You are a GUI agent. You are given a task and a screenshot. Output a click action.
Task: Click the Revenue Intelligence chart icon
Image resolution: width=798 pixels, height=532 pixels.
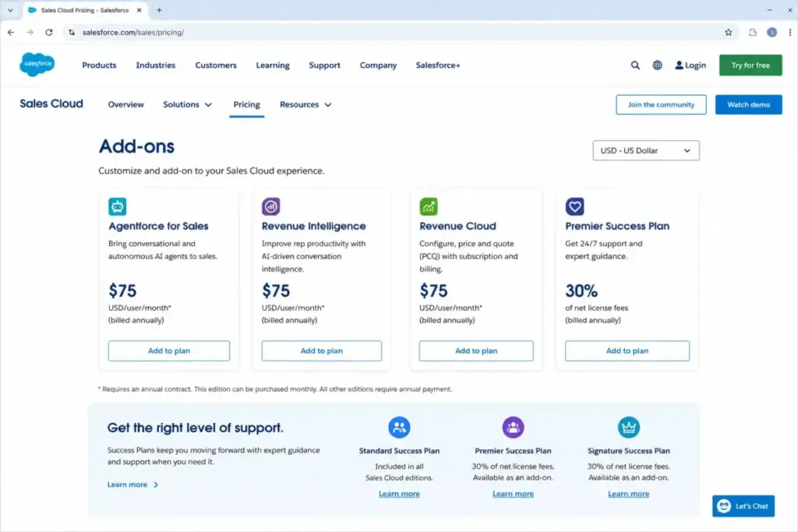point(270,206)
